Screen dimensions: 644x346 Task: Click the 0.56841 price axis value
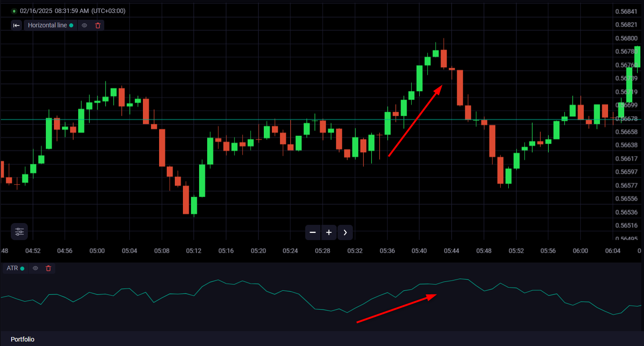626,11
